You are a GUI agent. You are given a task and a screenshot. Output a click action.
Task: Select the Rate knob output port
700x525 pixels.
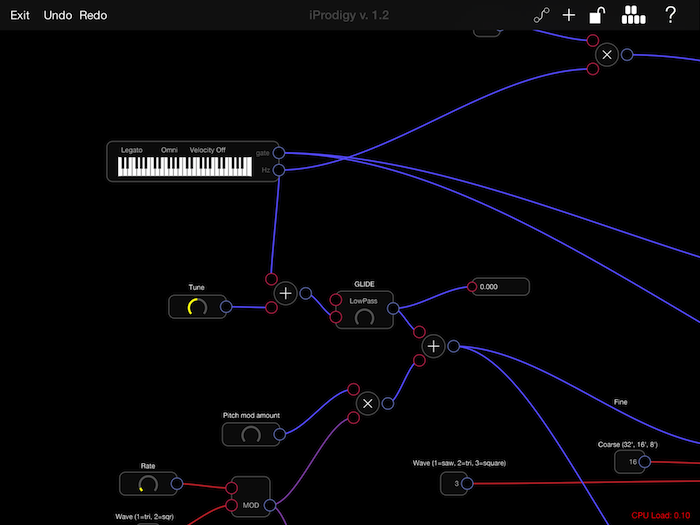tap(177, 483)
